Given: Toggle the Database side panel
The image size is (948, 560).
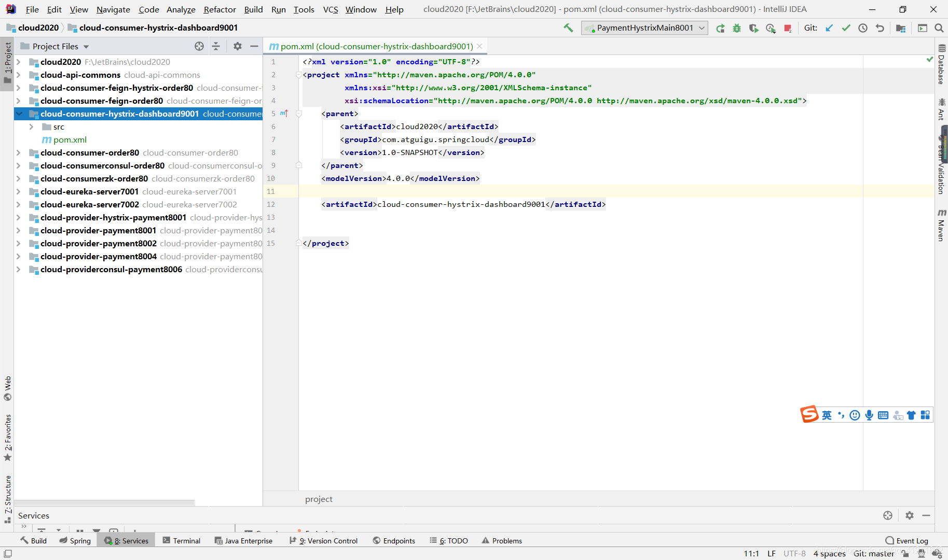Looking at the screenshot, I should [x=941, y=64].
